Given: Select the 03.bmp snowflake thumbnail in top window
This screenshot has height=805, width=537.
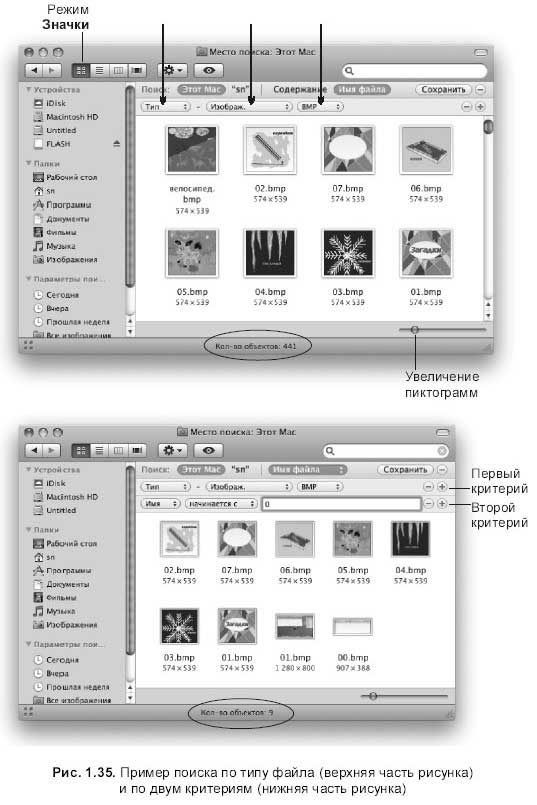Looking at the screenshot, I should (348, 253).
